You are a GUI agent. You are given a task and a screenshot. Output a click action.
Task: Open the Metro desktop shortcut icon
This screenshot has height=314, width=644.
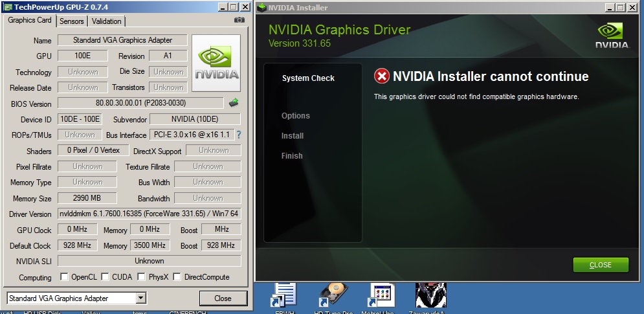point(382,295)
